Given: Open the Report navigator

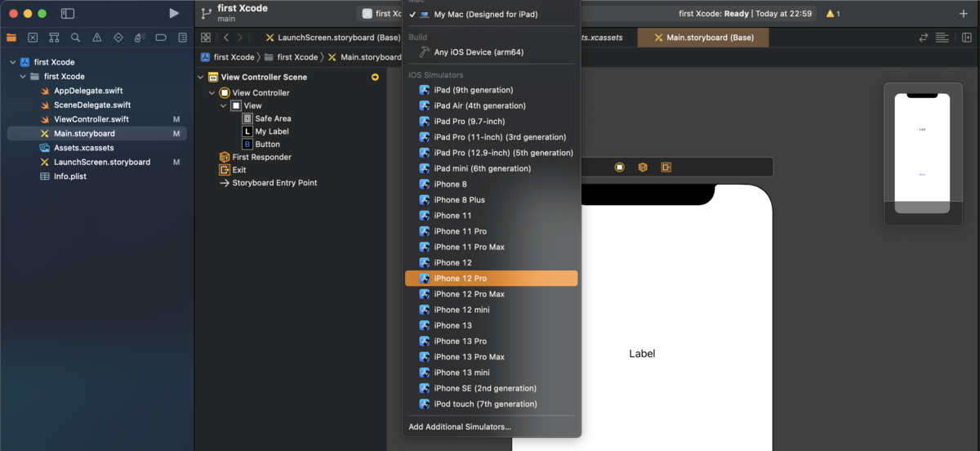Looking at the screenshot, I should point(182,38).
